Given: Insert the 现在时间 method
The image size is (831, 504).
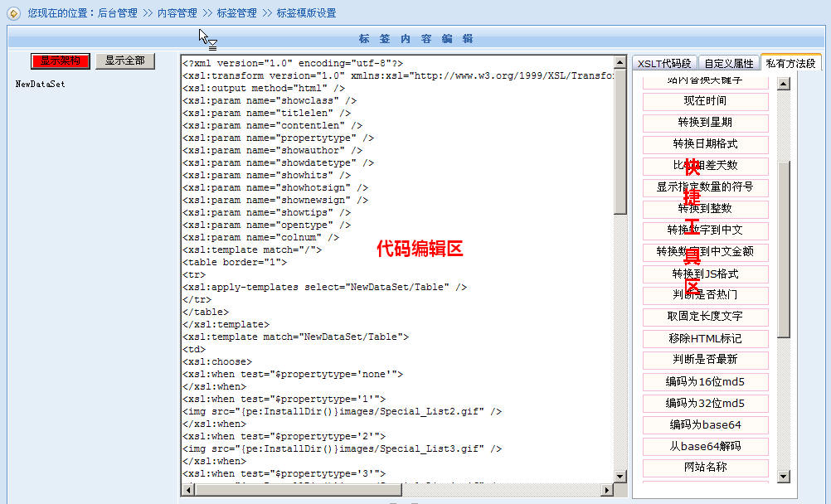Looking at the screenshot, I should 705,101.
